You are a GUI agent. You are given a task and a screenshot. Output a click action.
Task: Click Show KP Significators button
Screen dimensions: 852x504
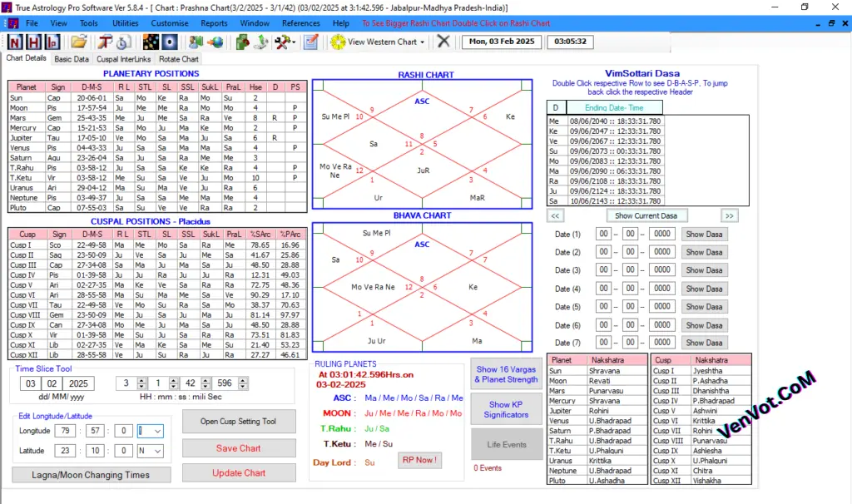pyautogui.click(x=506, y=409)
